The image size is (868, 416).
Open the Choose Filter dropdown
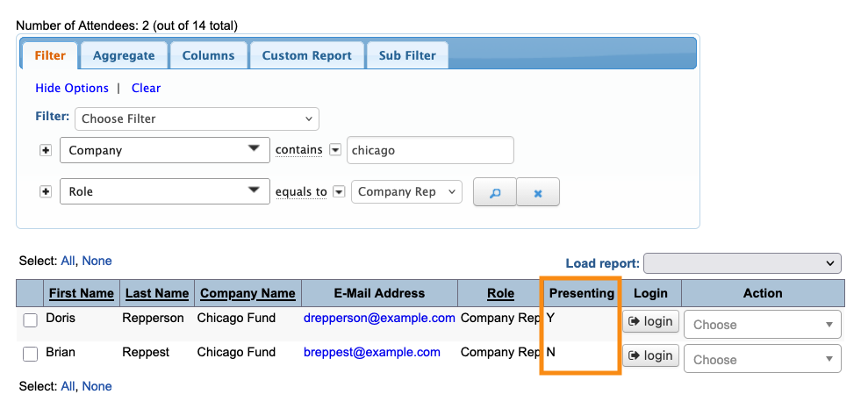pos(197,119)
